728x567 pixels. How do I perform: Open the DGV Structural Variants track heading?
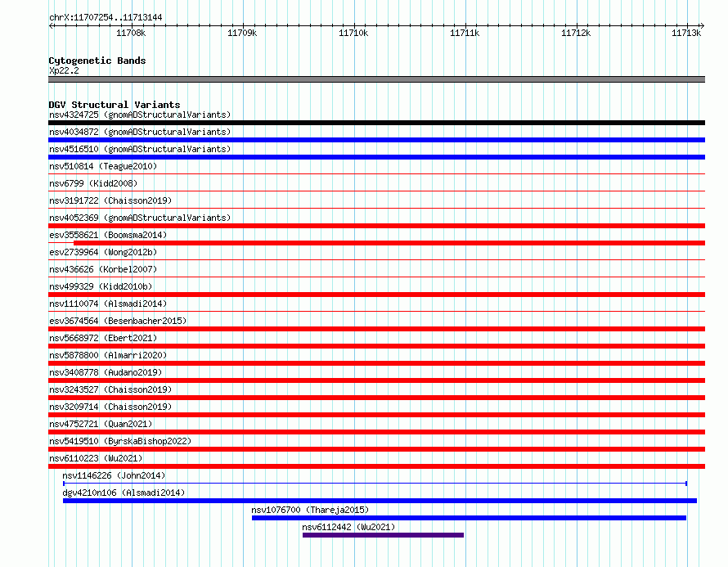pyautogui.click(x=115, y=105)
